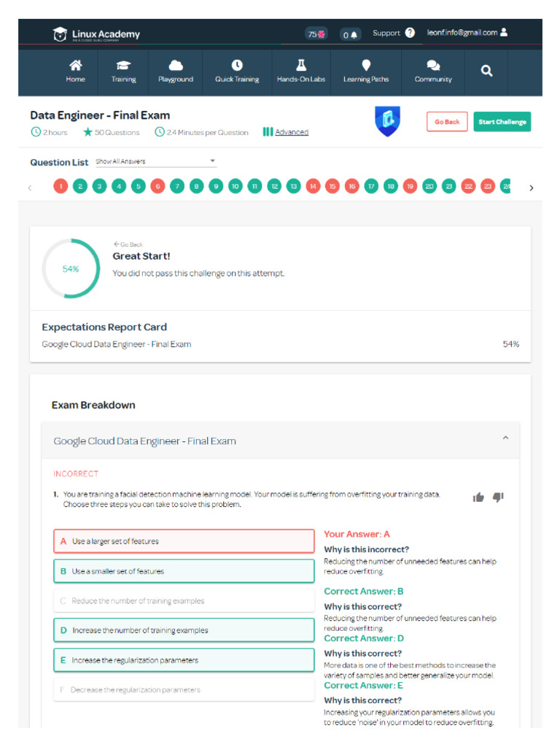
Task: Click the Go Back outlined button
Action: point(447,122)
